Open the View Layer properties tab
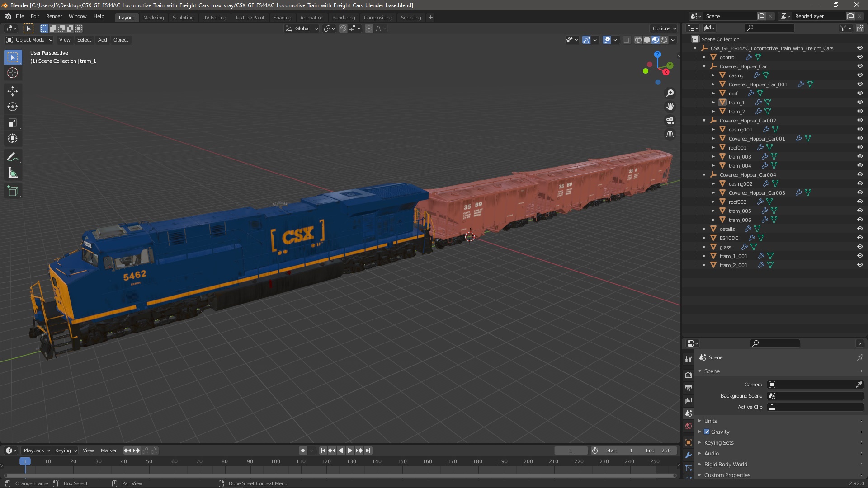Screen dimensions: 868x488 coord(689,401)
